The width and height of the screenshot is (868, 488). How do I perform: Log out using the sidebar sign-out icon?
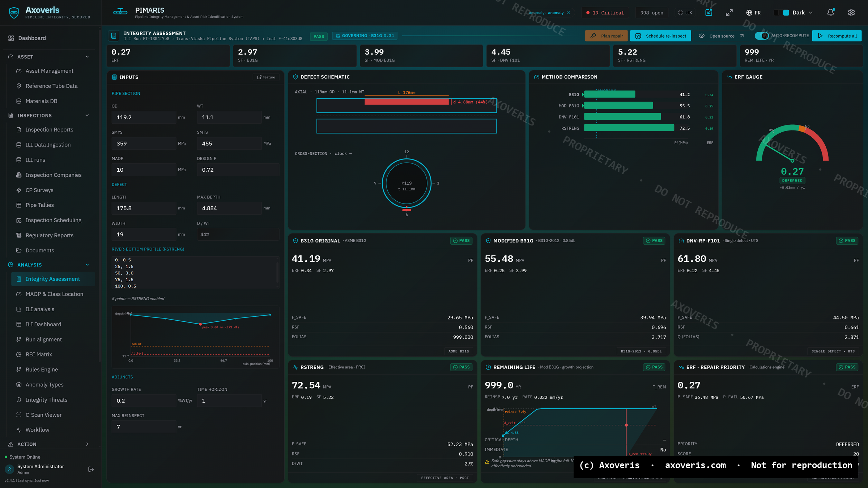(91, 469)
